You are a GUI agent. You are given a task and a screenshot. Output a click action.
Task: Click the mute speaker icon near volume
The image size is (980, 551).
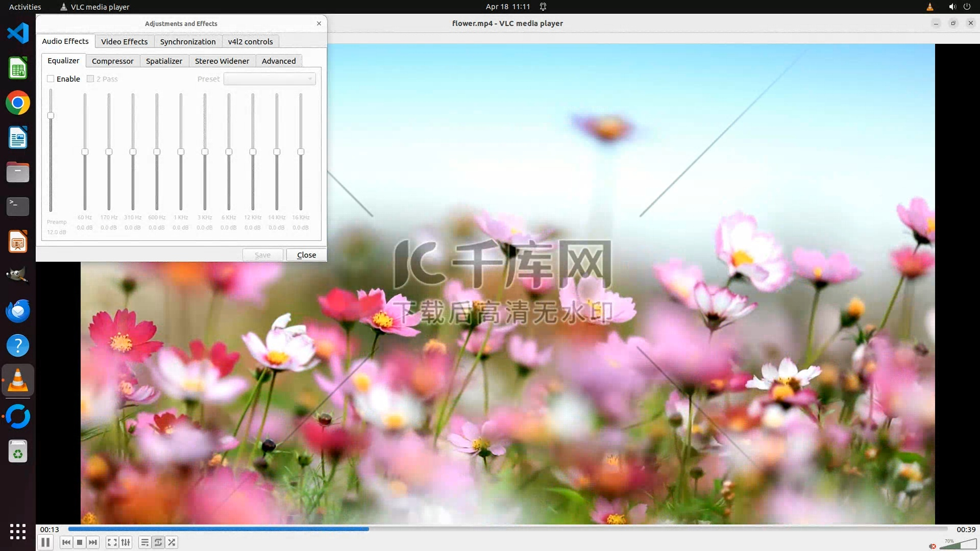tap(933, 546)
